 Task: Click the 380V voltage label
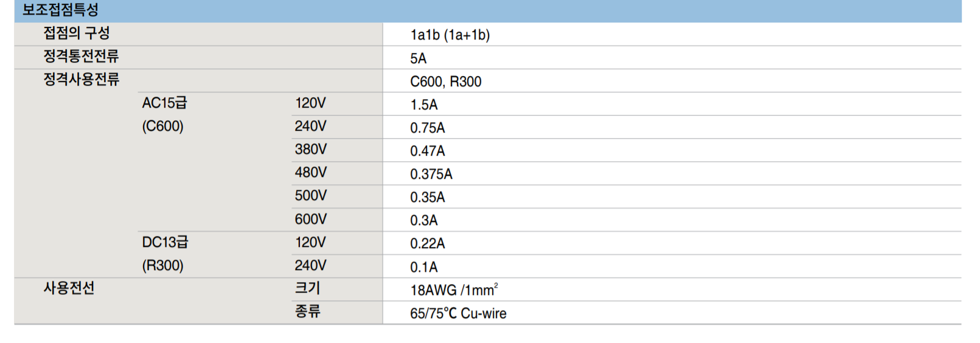[310, 150]
